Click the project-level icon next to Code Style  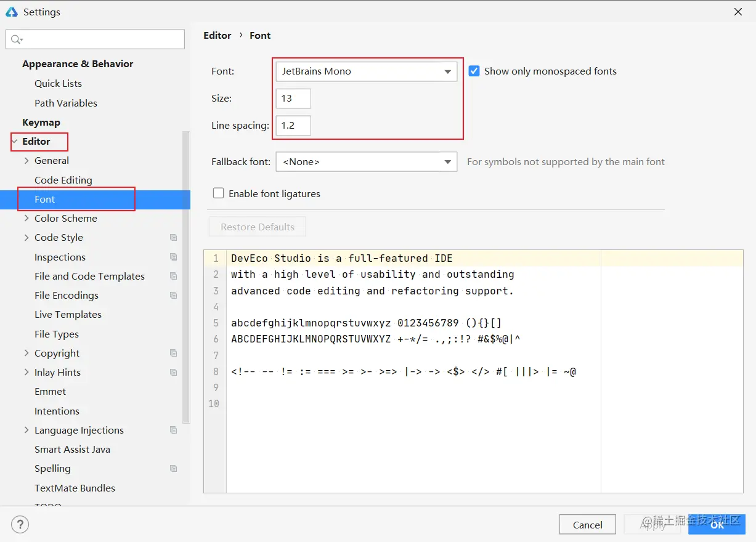click(174, 238)
